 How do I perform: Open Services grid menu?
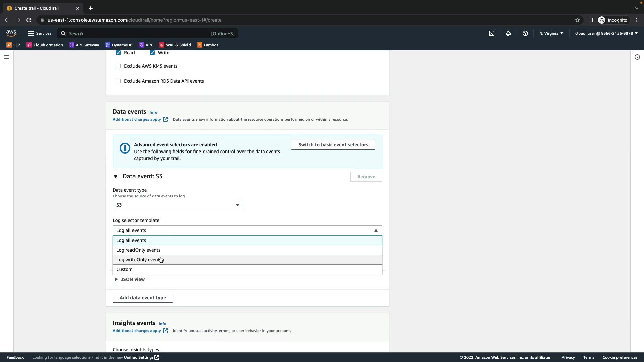tap(40, 33)
